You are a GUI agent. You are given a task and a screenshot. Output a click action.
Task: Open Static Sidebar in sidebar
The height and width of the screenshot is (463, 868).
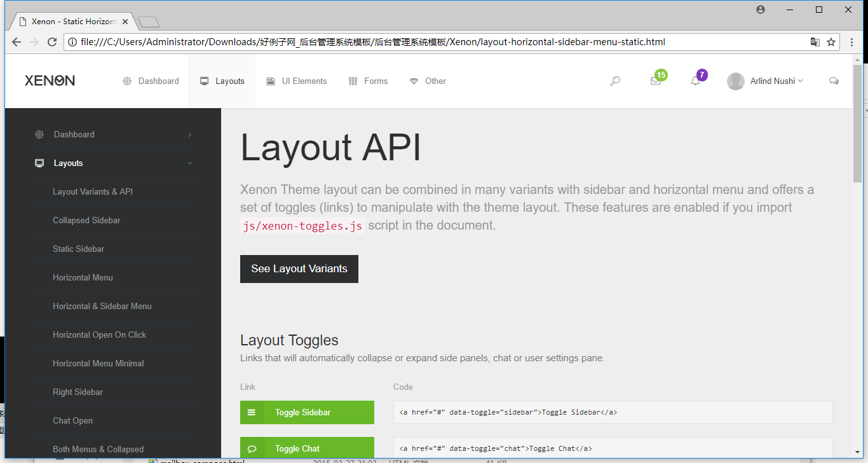78,249
